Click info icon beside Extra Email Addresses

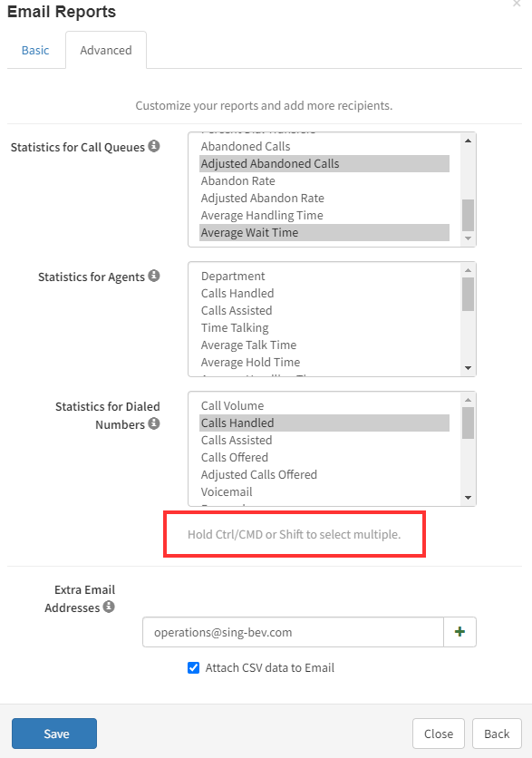click(109, 607)
